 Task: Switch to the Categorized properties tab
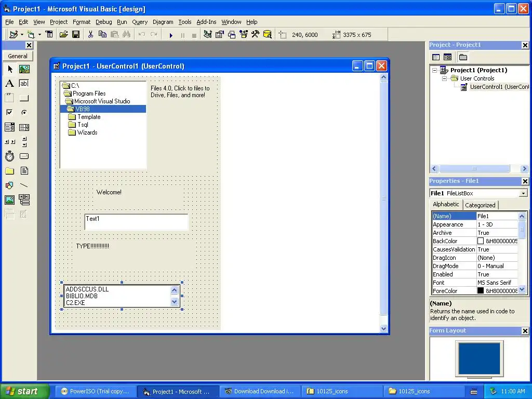pyautogui.click(x=480, y=205)
